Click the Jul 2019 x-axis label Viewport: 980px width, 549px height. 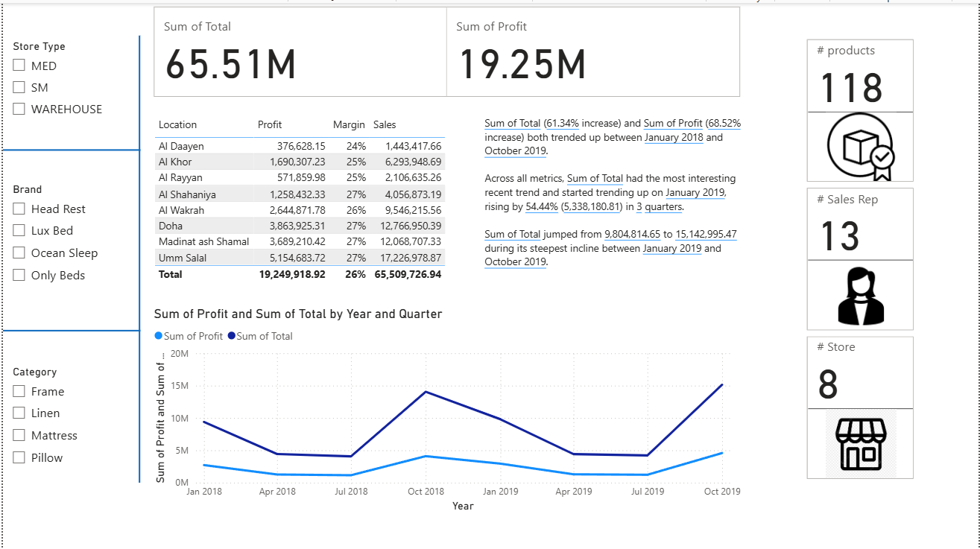click(648, 492)
